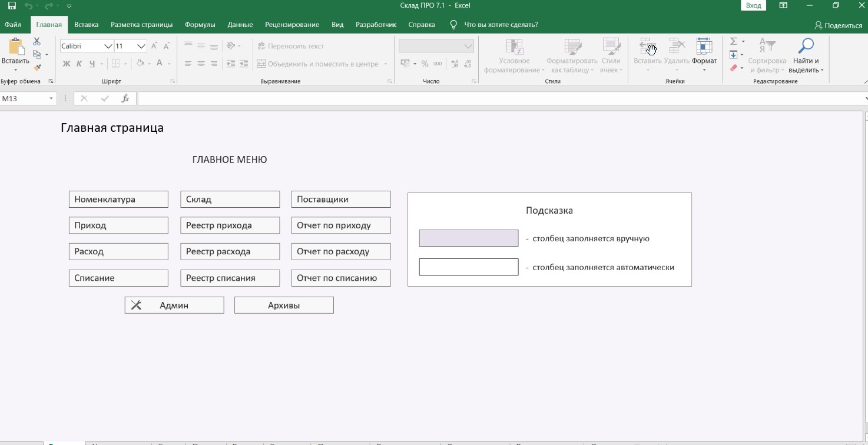Click the Админ button with tools icon
Image resolution: width=868 pixels, height=445 pixels.
[174, 305]
